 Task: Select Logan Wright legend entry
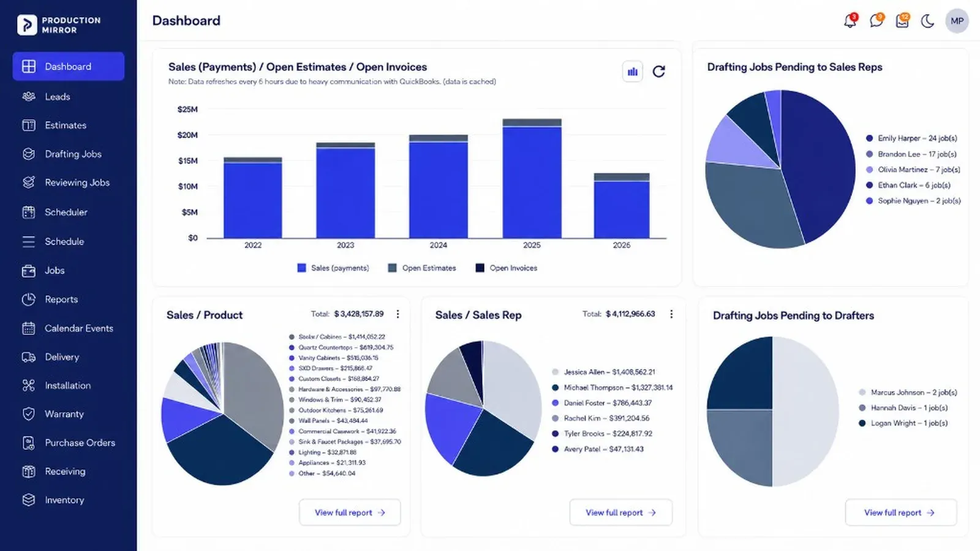click(x=903, y=423)
